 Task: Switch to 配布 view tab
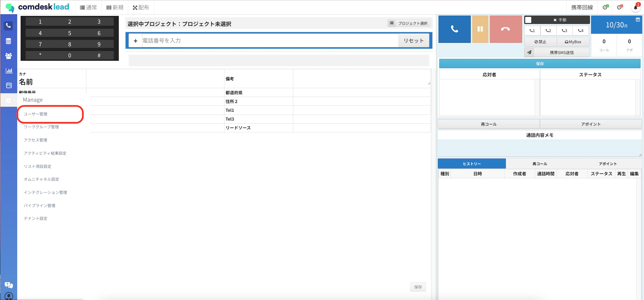[x=141, y=7]
